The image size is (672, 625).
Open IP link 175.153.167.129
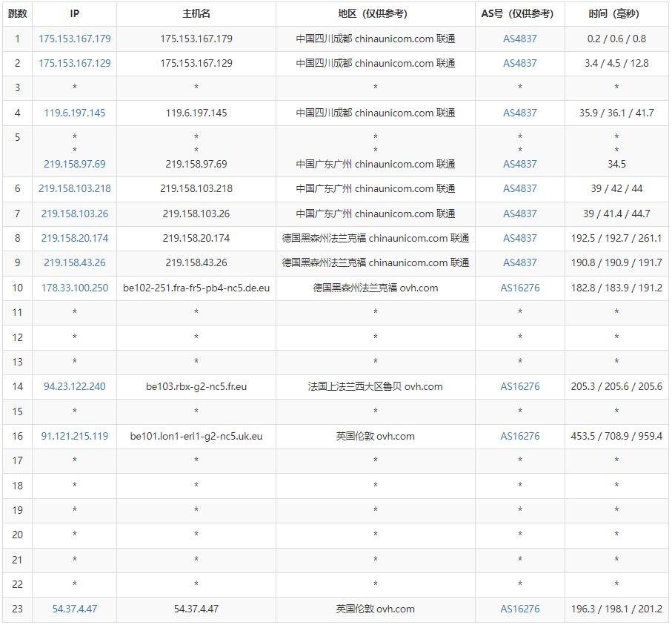(75, 63)
